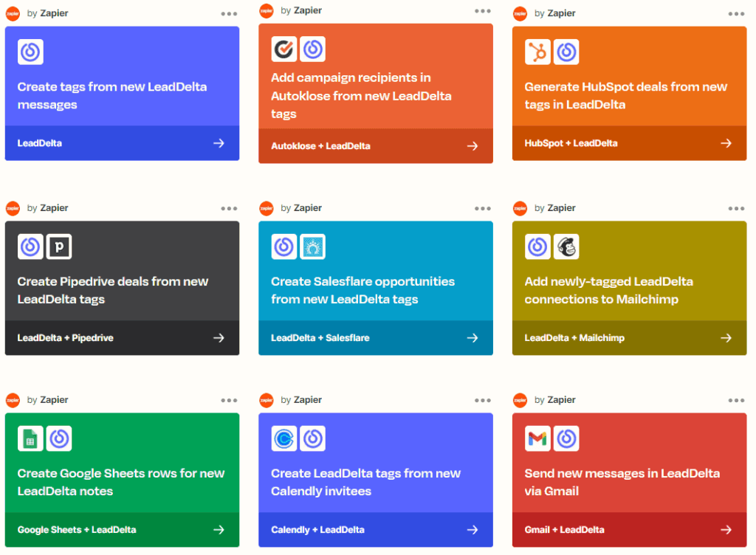This screenshot has width=756, height=555.
Task: Click Salesflare icon on blue card
Action: click(x=312, y=247)
